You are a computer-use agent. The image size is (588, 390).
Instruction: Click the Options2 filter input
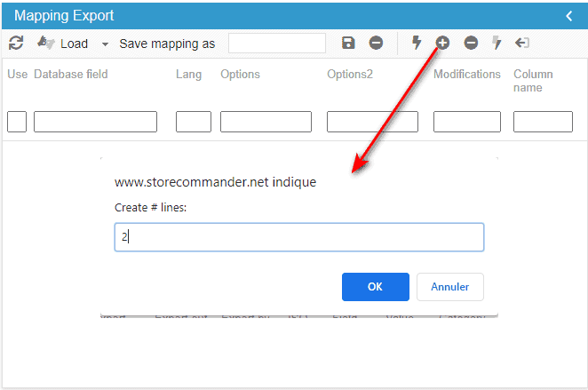coord(372,122)
